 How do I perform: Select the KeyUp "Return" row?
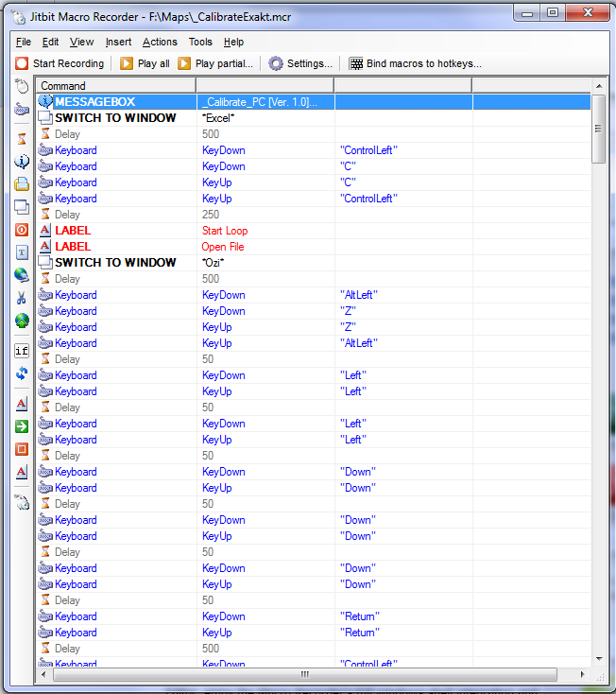point(314,632)
